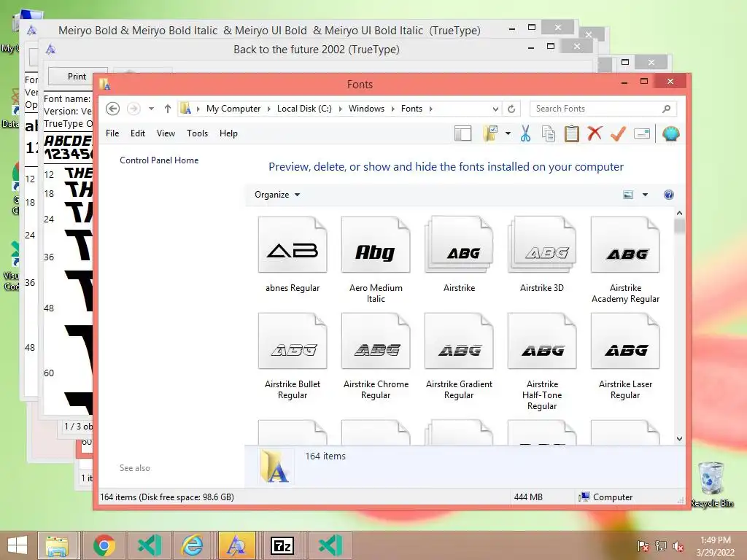Select the Aero Medium Italic font
Screen dimensions: 747x560
376,260
